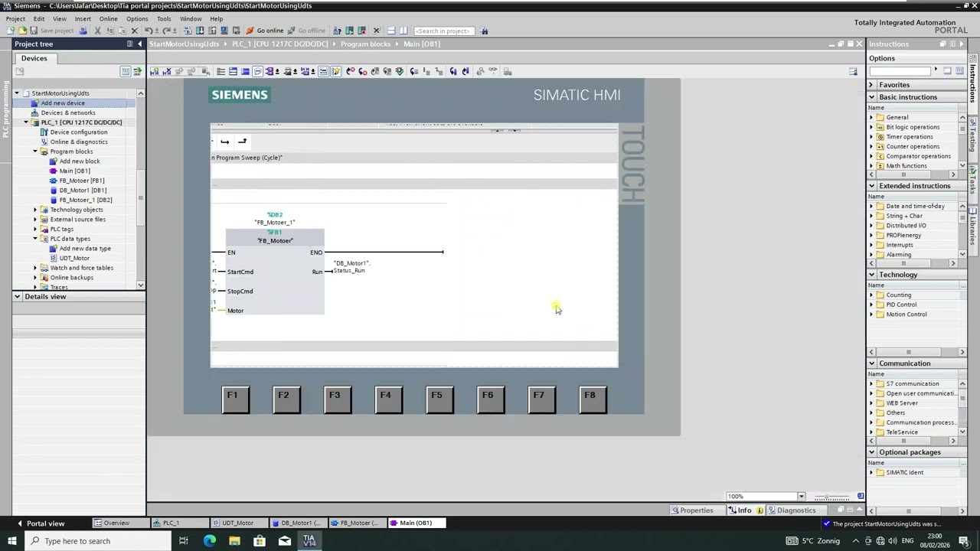980x551 pixels.
Task: Expand S7 communication folder
Action: tap(871, 383)
